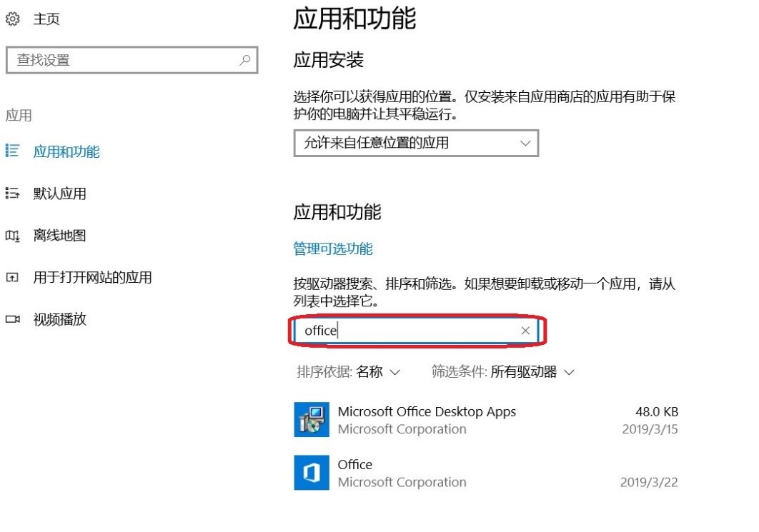Open 默认应用 settings page
759x532 pixels.
[x=59, y=194]
